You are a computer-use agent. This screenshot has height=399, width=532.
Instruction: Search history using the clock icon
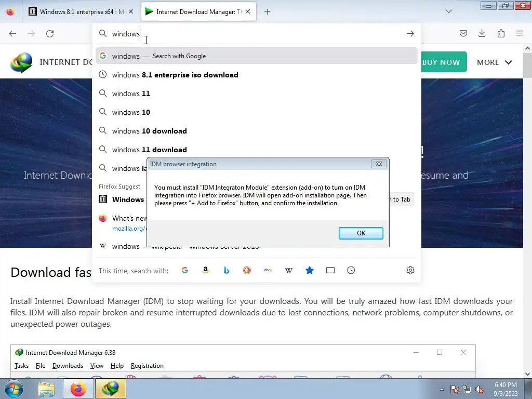(x=351, y=270)
